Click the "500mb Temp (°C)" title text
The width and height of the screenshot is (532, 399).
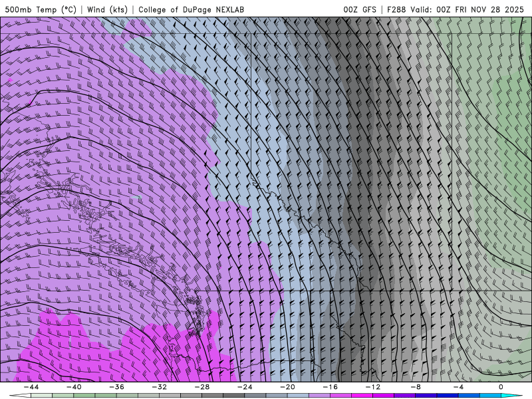point(41,9)
